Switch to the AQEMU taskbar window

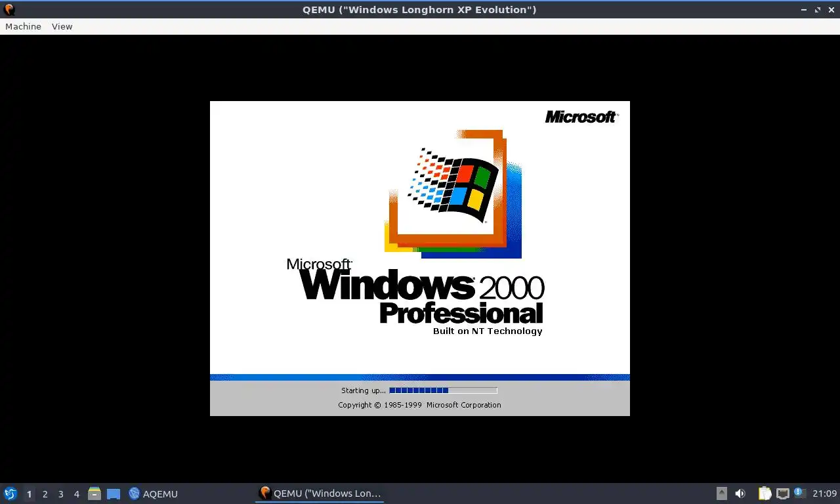coord(154,493)
